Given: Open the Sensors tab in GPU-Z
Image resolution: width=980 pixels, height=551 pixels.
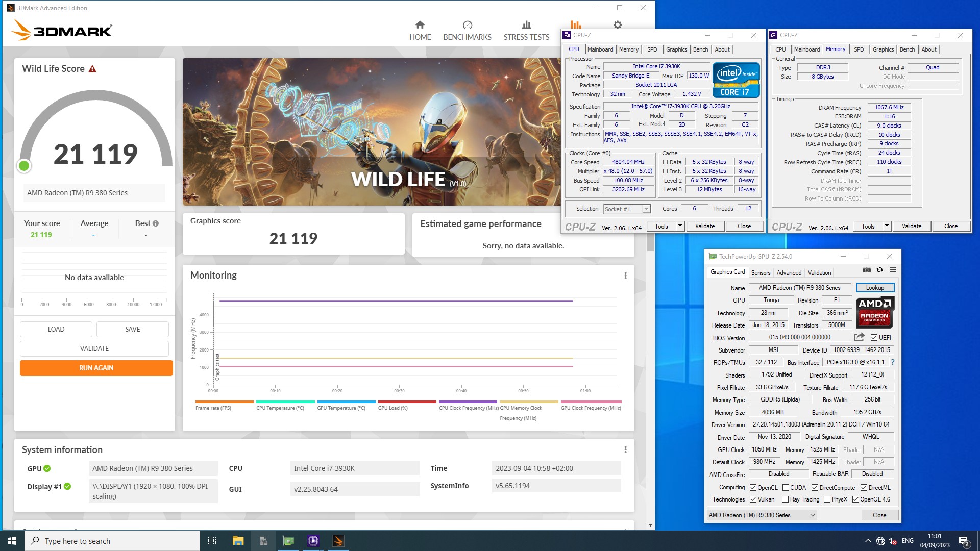Looking at the screenshot, I should pos(761,273).
